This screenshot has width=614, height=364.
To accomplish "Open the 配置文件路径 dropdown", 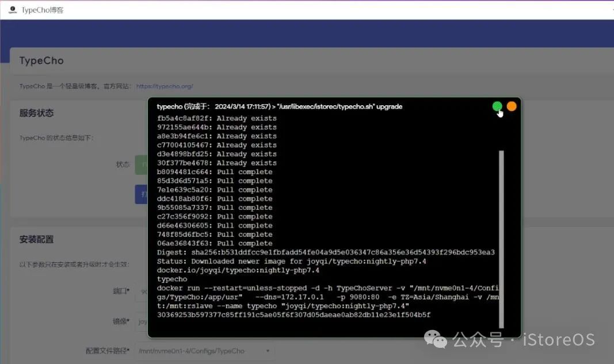I will 205,351.
